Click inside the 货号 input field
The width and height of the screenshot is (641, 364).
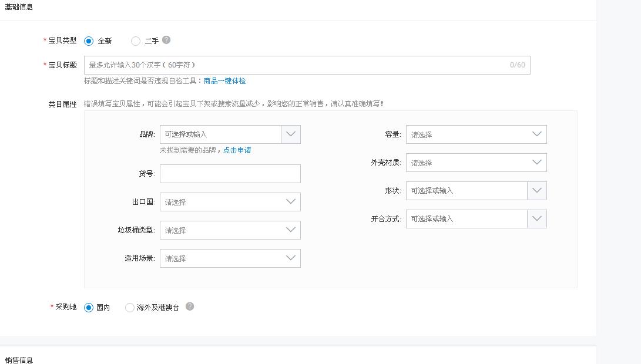tap(230, 173)
